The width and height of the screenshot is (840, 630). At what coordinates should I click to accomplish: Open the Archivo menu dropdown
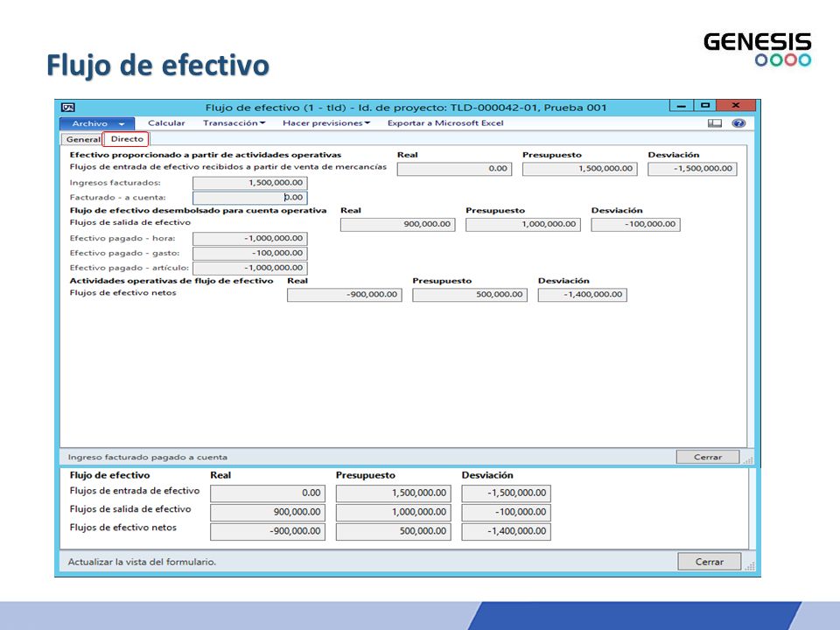click(97, 123)
